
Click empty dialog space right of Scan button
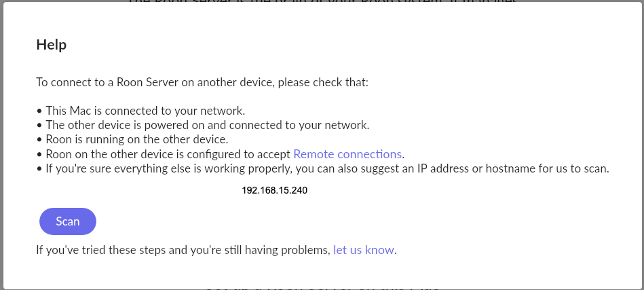(x=339, y=221)
